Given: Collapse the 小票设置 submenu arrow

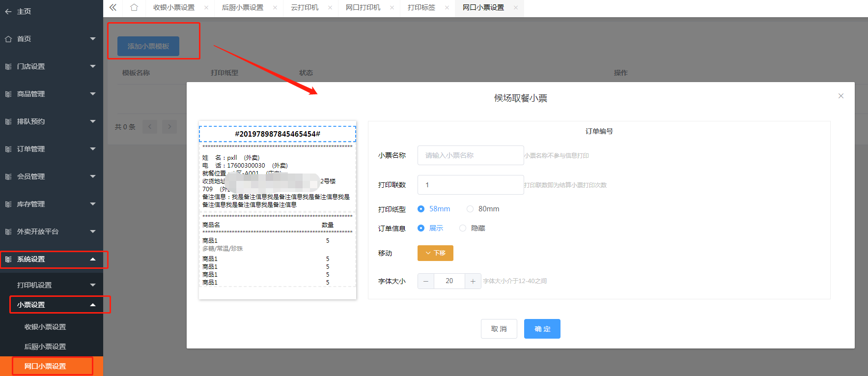Looking at the screenshot, I should tap(93, 305).
